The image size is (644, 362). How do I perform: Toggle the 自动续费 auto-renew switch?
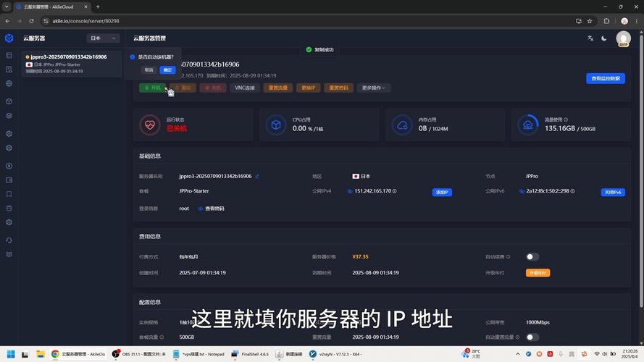tap(532, 257)
